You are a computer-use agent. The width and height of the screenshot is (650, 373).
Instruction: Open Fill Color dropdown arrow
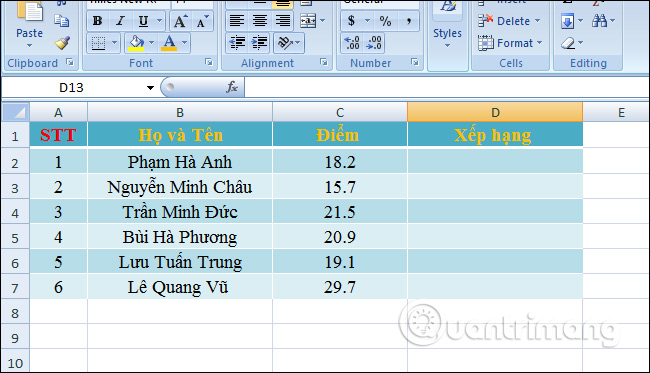coord(151,43)
